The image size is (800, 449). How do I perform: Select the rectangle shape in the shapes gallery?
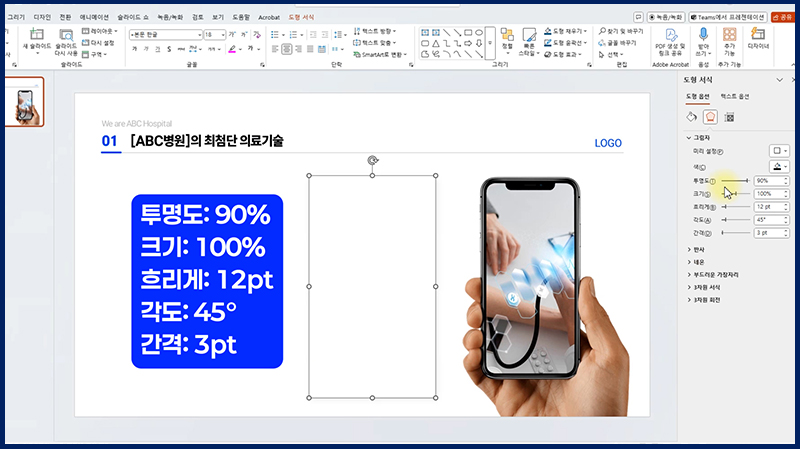click(468, 32)
